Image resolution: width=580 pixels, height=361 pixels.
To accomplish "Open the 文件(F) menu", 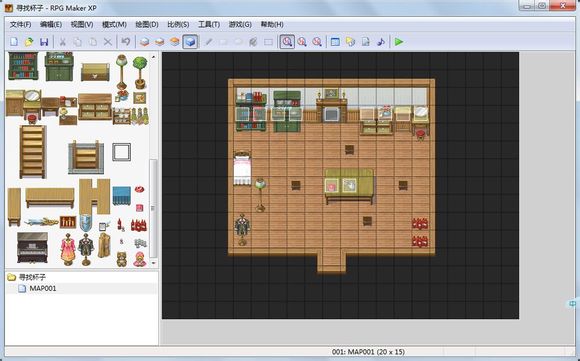I will pos(20,24).
